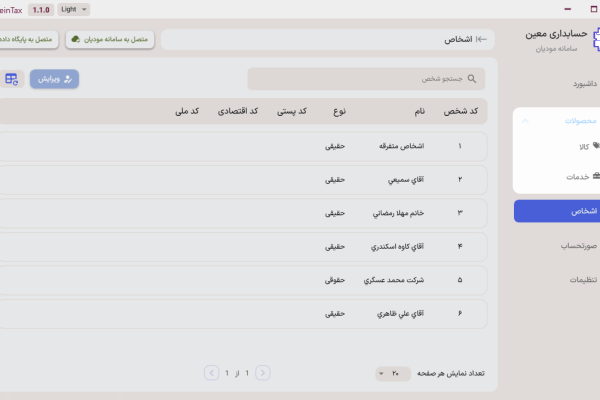Click حقوقی type cell in row ۵
This screenshot has width=600, height=400.
point(335,280)
